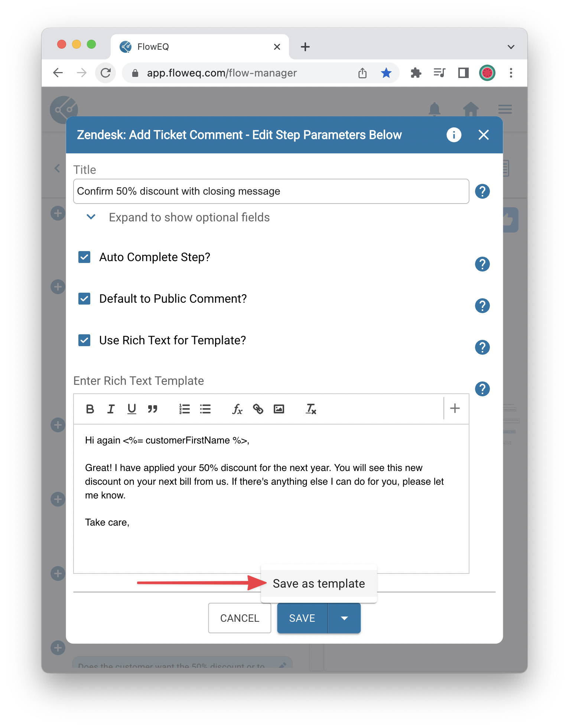This screenshot has width=569, height=728.
Task: Uncheck Use Rich Text for Template checkbox
Action: 84,340
